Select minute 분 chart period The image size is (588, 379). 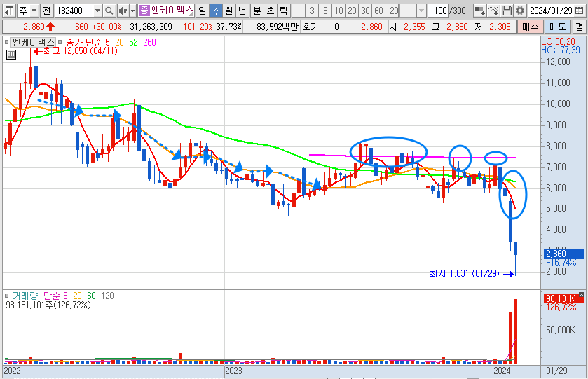click(x=257, y=11)
